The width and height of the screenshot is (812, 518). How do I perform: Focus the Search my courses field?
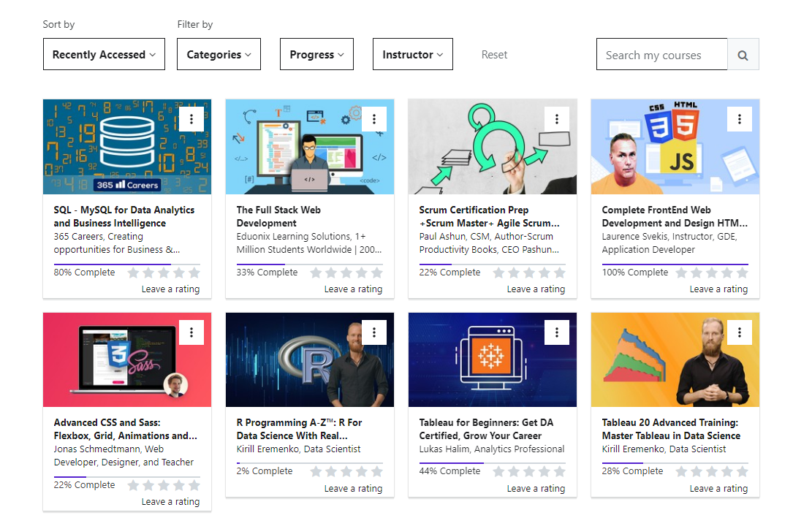click(662, 54)
